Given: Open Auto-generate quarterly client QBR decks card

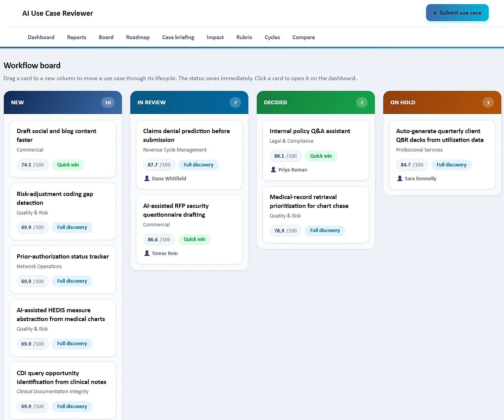Looking at the screenshot, I should point(442,155).
